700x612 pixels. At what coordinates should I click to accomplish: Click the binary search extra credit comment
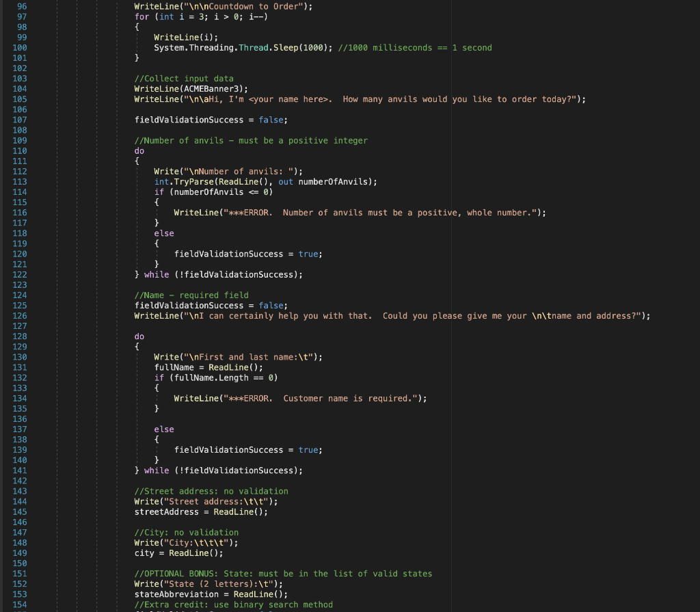tap(232, 604)
